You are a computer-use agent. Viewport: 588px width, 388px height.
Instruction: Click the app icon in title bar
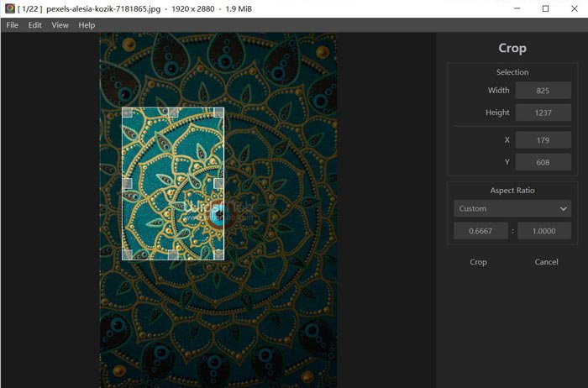point(10,8)
